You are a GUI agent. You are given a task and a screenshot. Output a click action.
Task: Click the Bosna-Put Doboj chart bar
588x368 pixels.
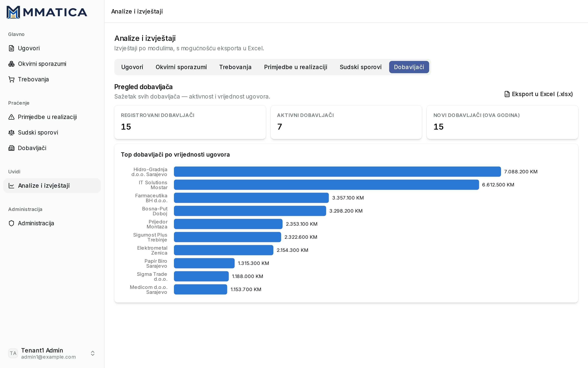click(250, 211)
